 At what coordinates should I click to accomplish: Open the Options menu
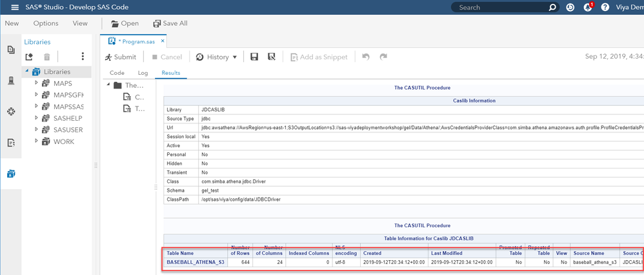pos(46,23)
